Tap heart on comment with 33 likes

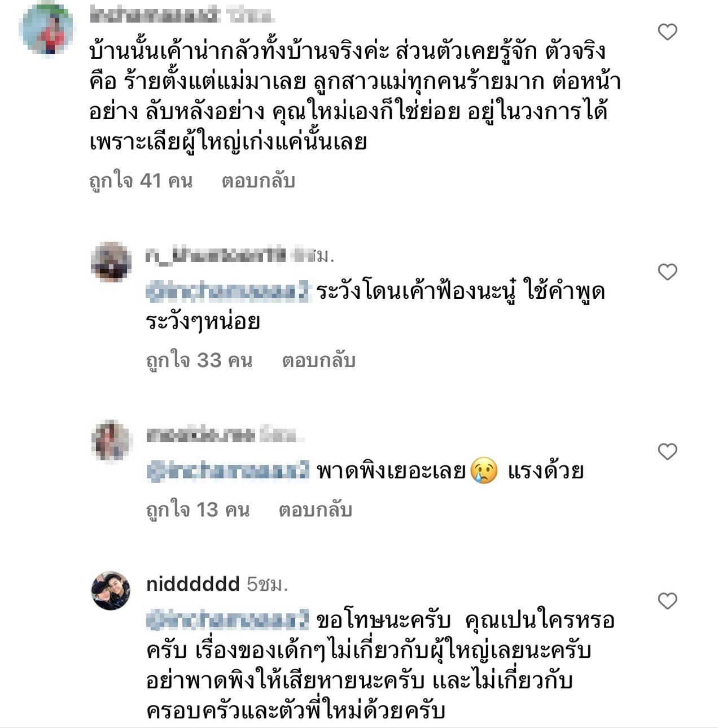[x=667, y=272]
